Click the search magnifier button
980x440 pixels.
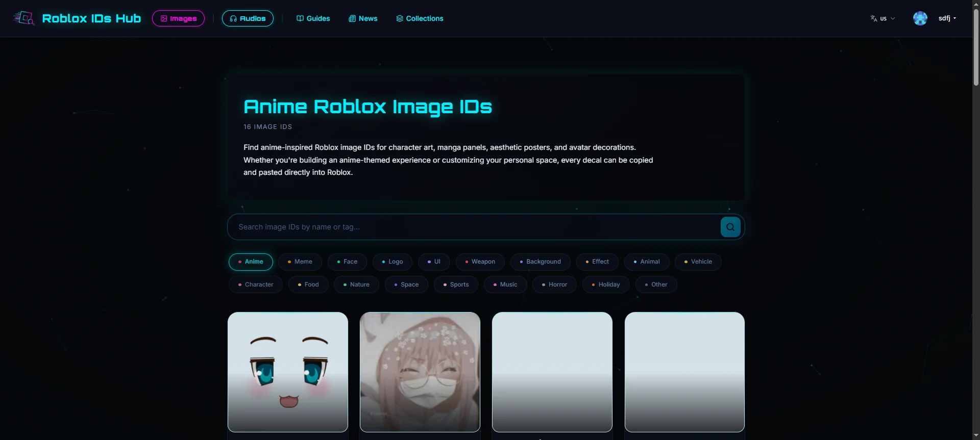730,227
